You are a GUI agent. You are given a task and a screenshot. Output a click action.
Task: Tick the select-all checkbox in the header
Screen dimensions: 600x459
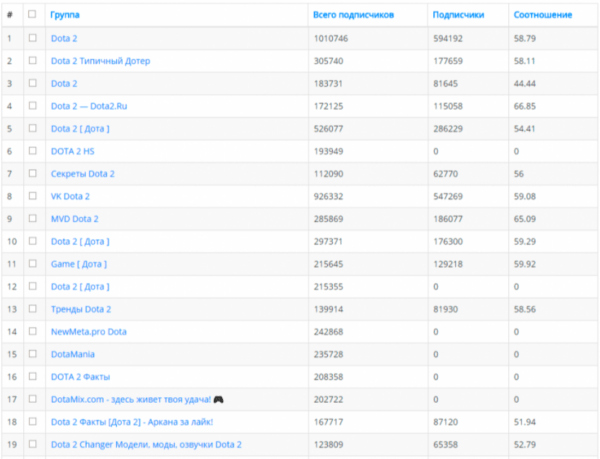click(x=32, y=14)
